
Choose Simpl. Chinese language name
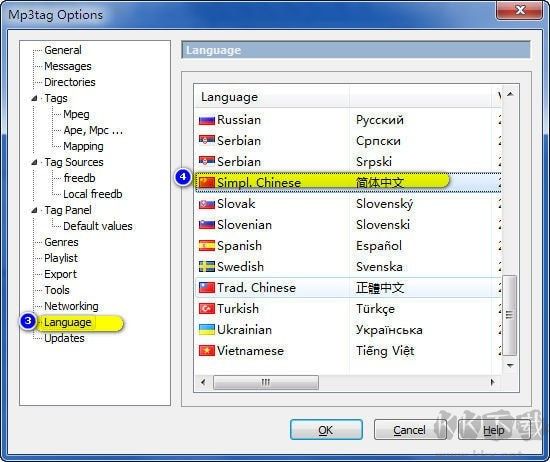[259, 183]
